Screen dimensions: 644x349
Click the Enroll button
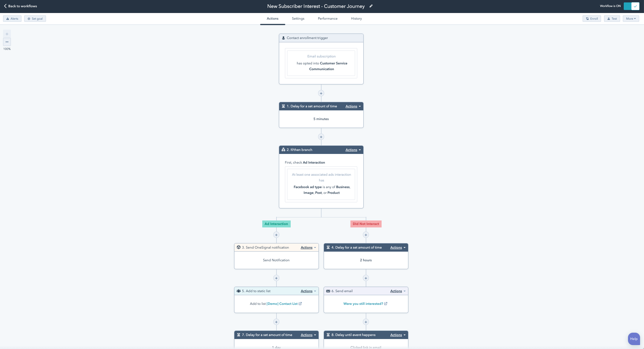tap(592, 19)
